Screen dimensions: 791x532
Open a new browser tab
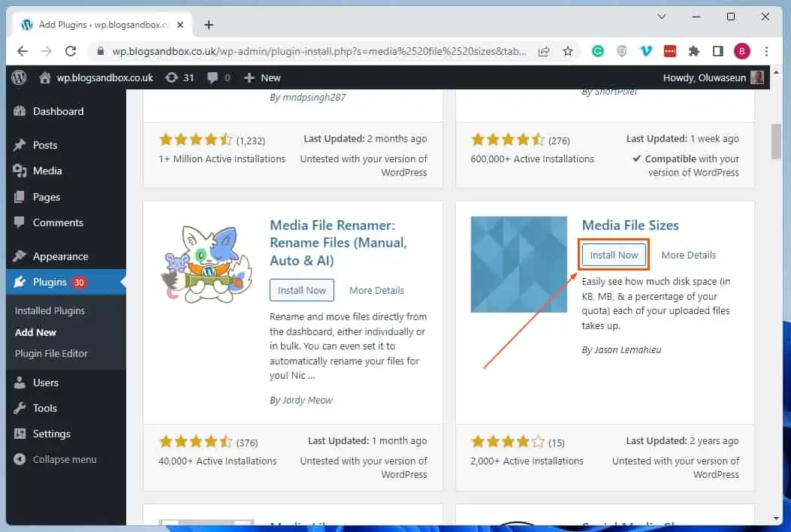click(x=209, y=25)
